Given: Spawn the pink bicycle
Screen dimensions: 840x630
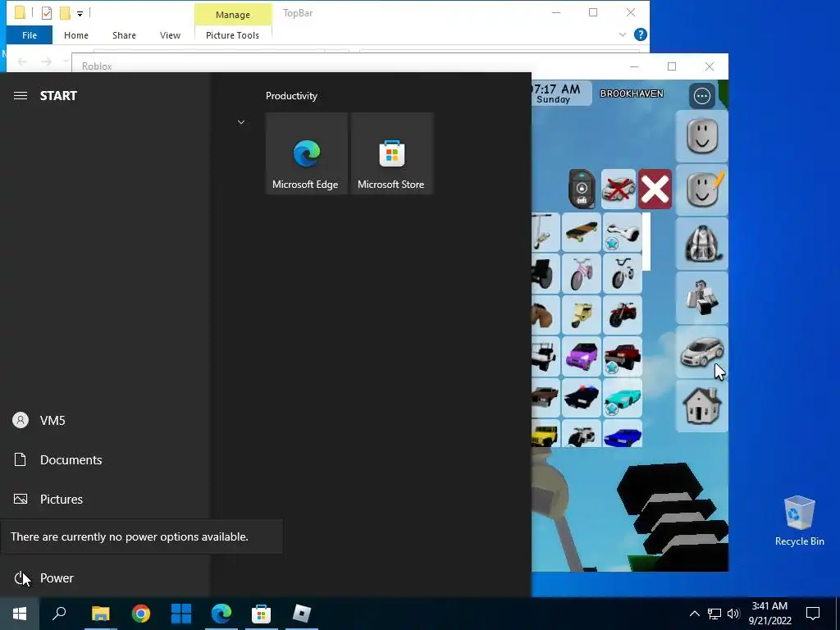Looking at the screenshot, I should (582, 273).
